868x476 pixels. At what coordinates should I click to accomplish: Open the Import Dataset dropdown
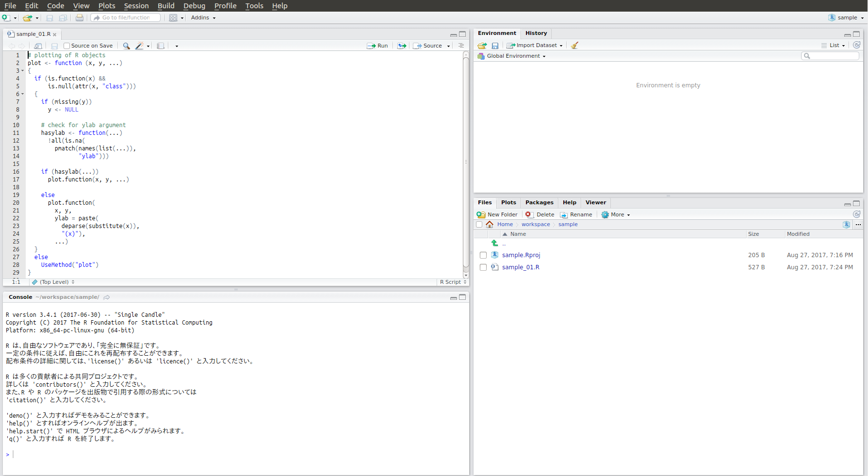(x=535, y=46)
